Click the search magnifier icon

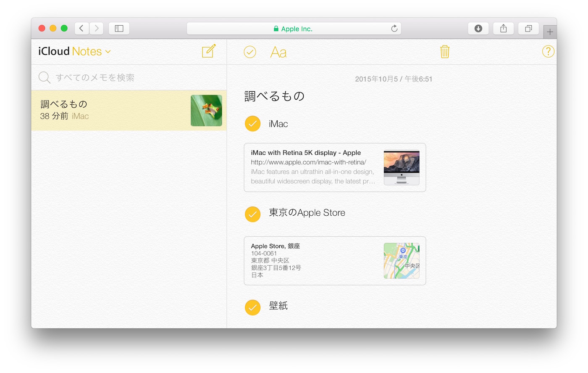(x=45, y=77)
